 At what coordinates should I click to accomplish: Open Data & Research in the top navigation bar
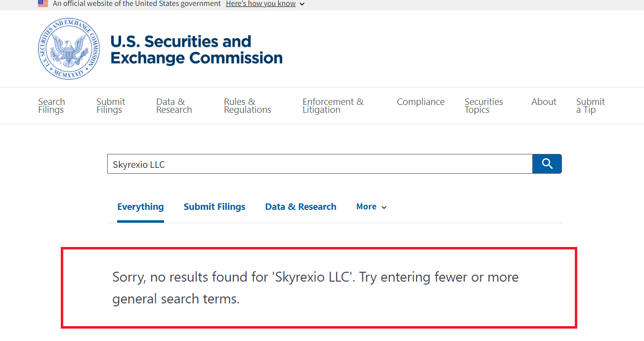point(174,105)
